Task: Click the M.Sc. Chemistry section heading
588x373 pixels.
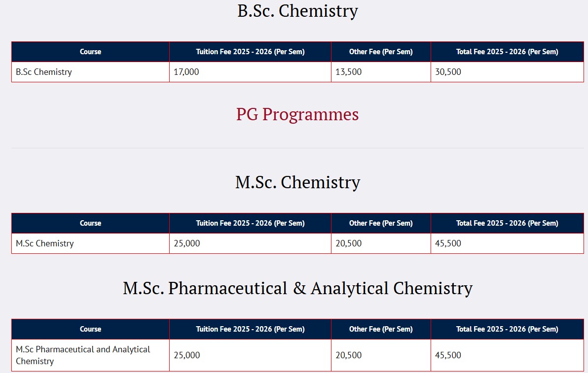Action: tap(297, 182)
